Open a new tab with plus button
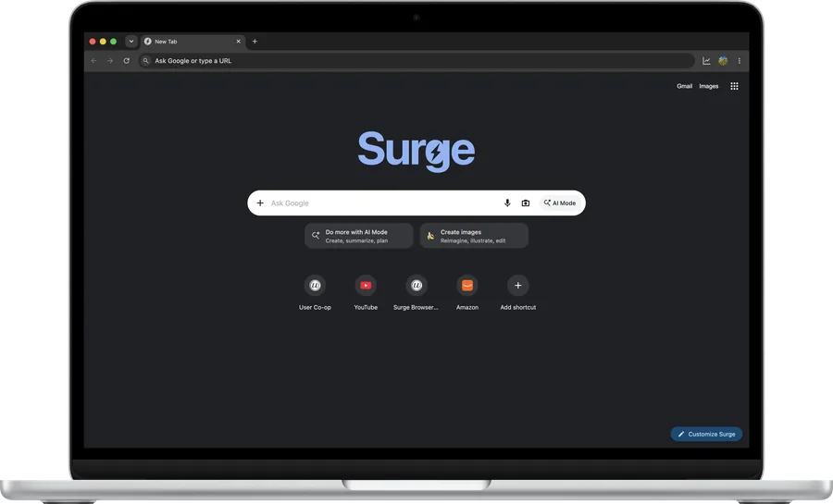Viewport: 833px width, 504px height. (x=255, y=42)
